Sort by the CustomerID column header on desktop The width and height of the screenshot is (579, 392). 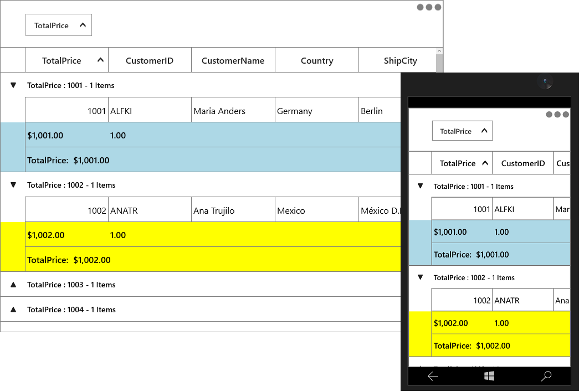coord(150,60)
